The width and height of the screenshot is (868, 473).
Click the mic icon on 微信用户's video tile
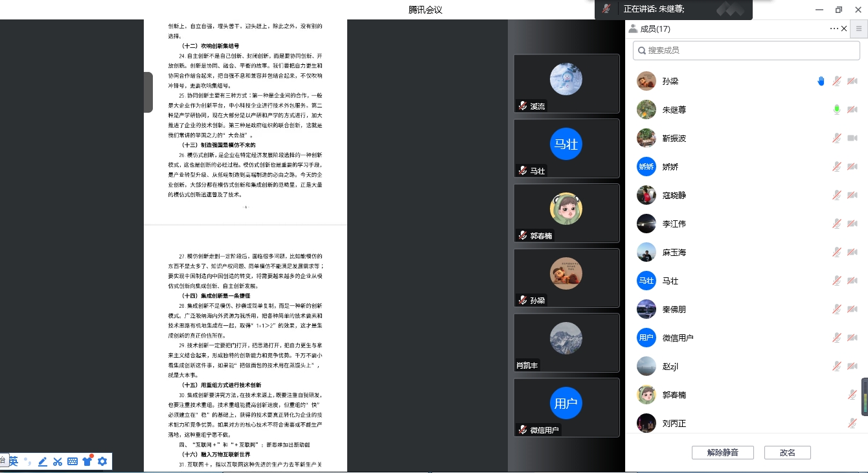coord(522,430)
